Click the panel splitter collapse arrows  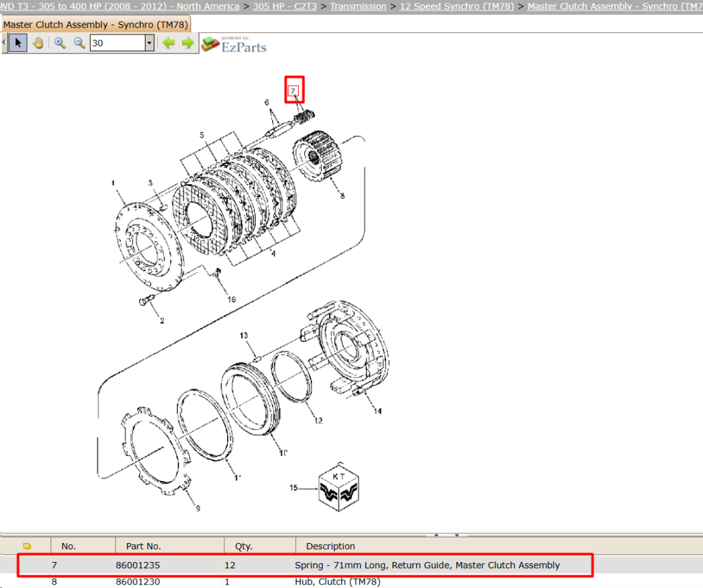446,535
